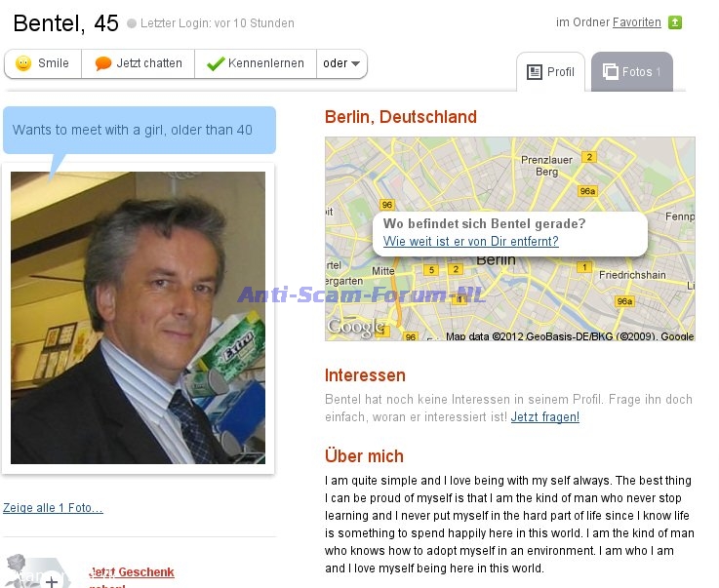Expand the oder dropdown arrow
This screenshot has width=719, height=588.
(355, 63)
